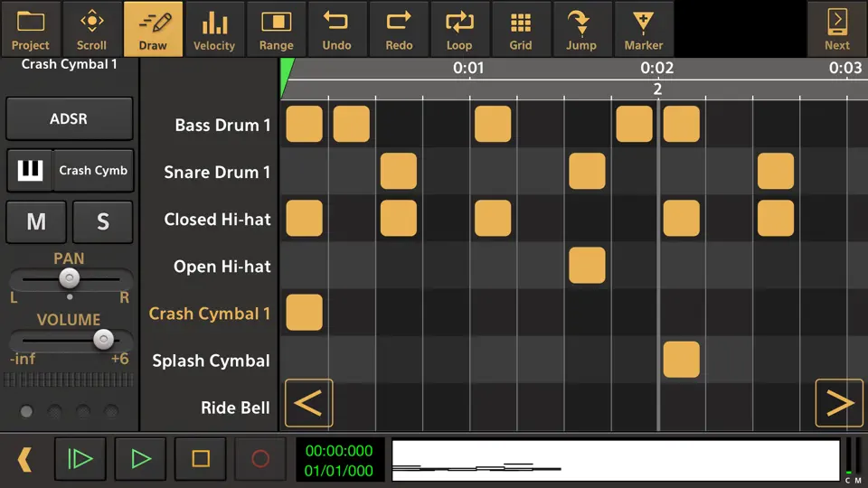
Task: Select the Draw tool
Action: coord(153,29)
